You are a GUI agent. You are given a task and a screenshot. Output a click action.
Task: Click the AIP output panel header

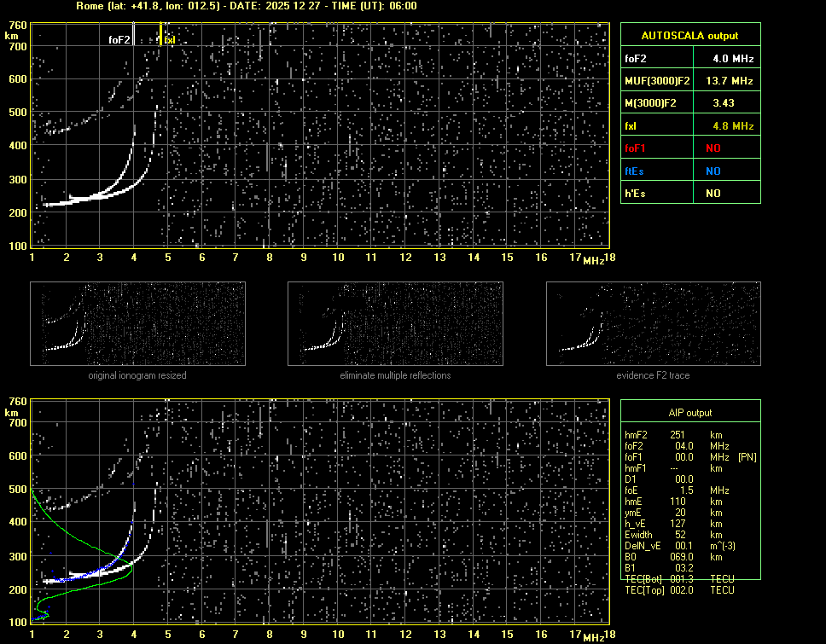pos(689,413)
